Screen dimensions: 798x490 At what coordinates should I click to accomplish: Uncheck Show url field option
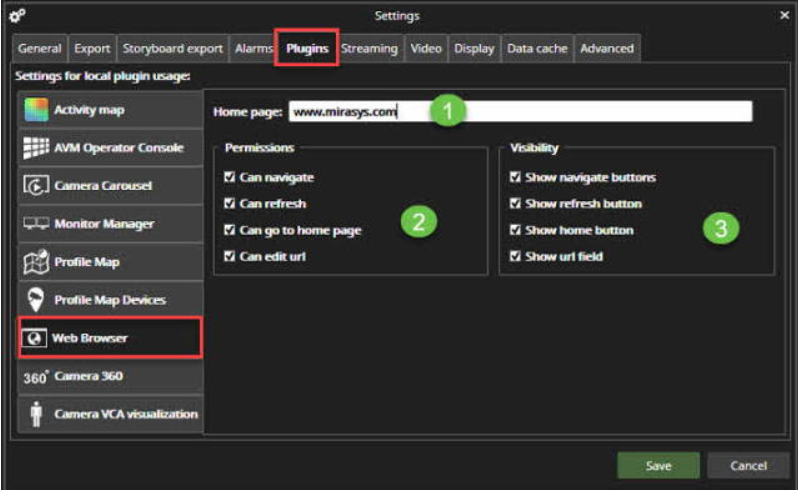[515, 257]
